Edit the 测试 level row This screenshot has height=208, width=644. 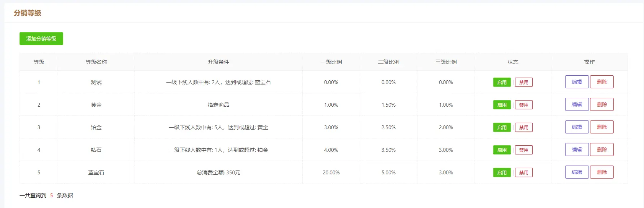point(577,82)
